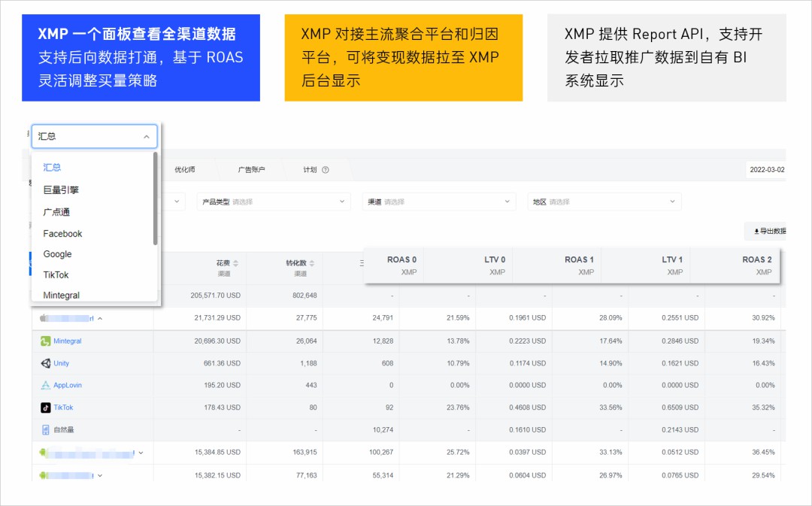Screen dimensions: 812x506
Task: Select 巨量引擎 in the dropdown list
Action: click(x=61, y=189)
